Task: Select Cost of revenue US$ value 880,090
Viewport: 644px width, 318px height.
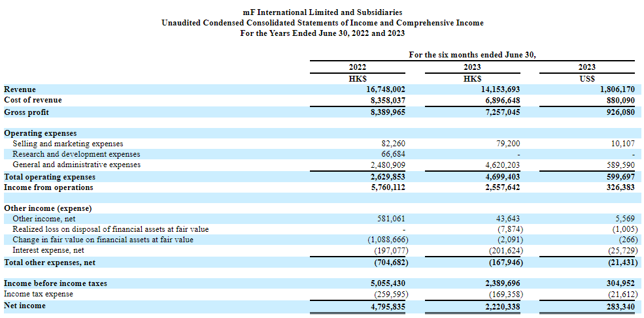Action: pyautogui.click(x=620, y=100)
